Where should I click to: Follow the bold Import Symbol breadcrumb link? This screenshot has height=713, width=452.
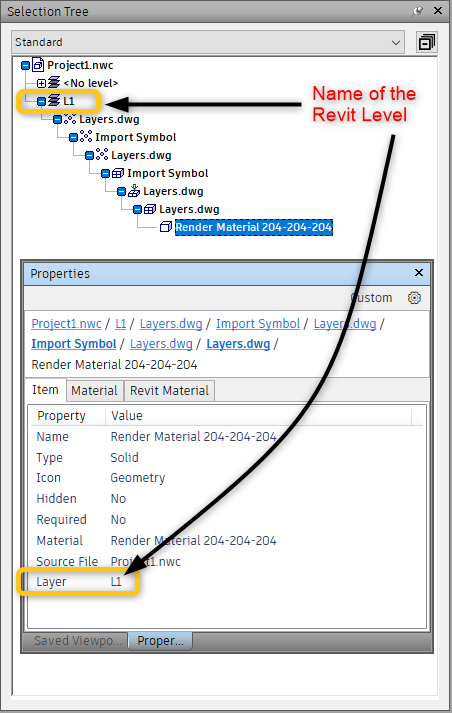click(74, 344)
